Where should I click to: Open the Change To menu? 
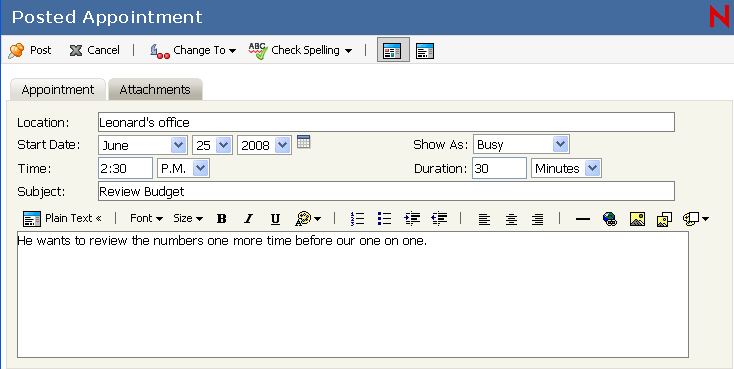pos(193,51)
